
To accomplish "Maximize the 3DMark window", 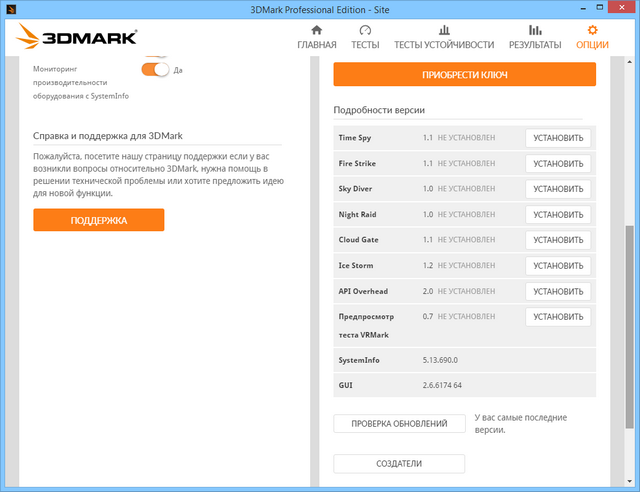I will click(600, 7).
